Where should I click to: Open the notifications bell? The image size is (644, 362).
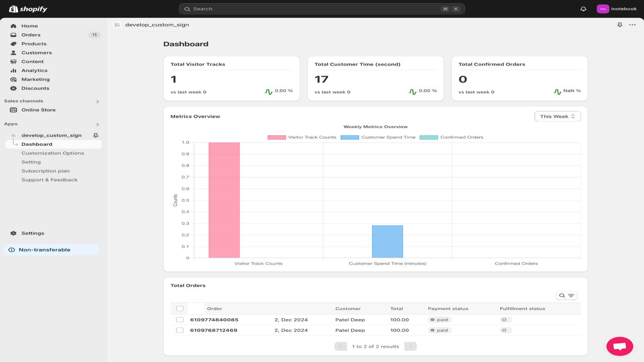pos(584,8)
